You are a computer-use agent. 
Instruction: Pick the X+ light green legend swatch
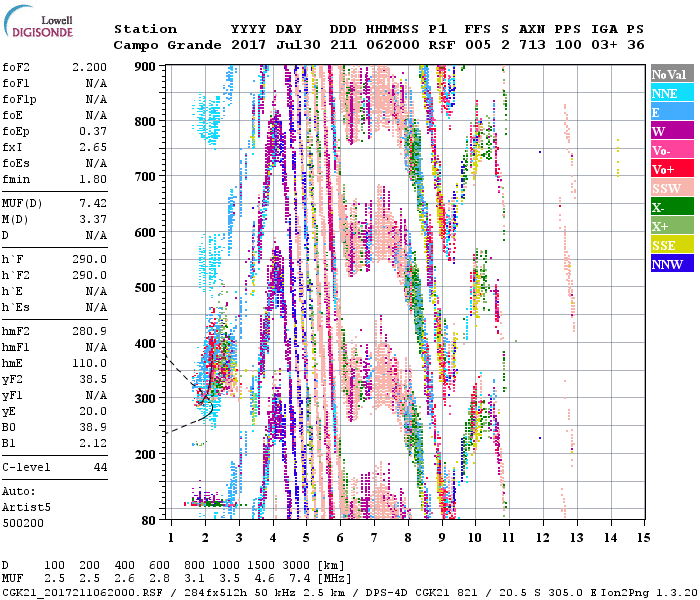[x=671, y=226]
